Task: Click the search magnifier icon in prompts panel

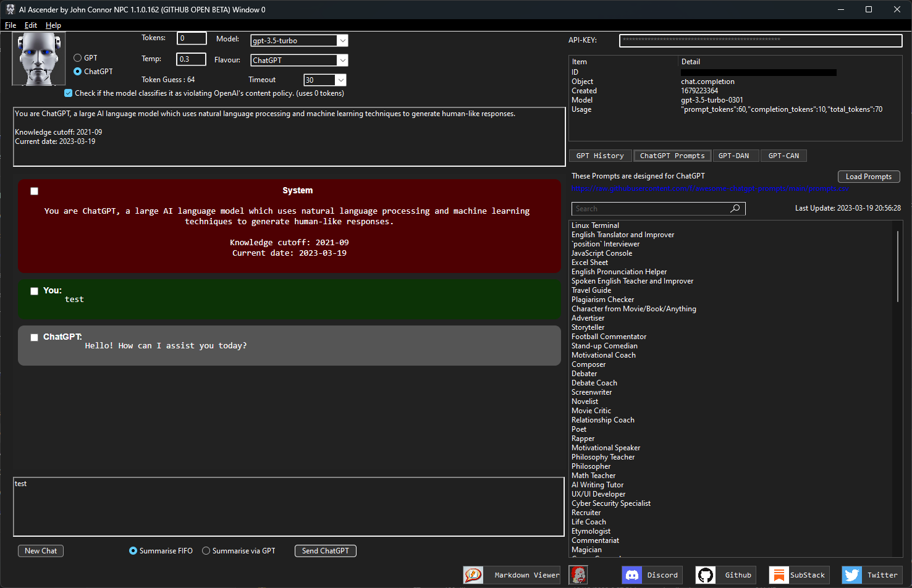Action: click(735, 208)
